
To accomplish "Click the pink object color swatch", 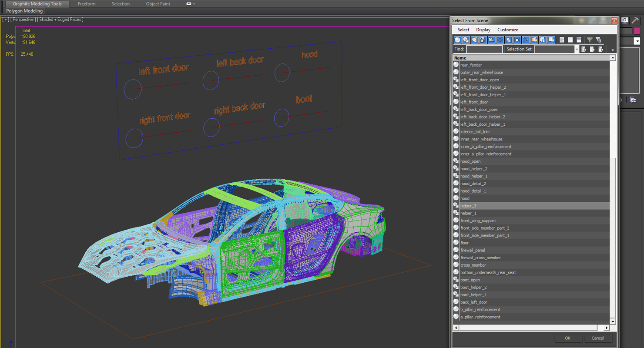I will click(637, 31).
